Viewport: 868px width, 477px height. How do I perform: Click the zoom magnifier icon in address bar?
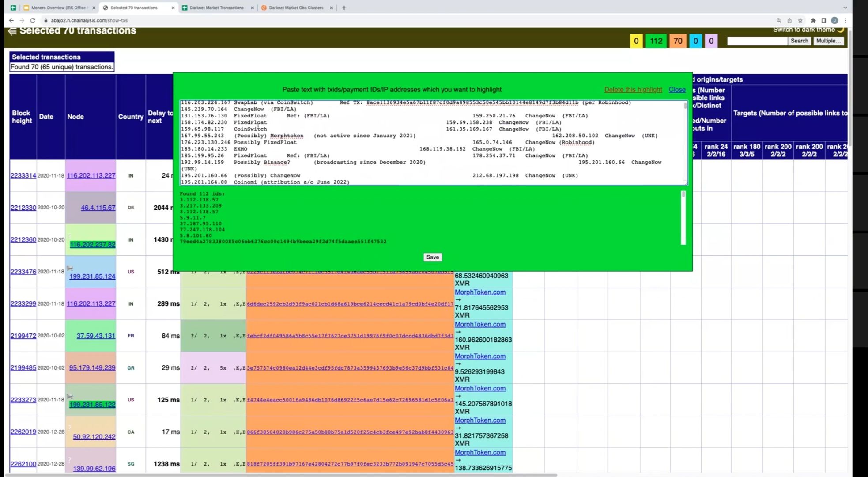779,20
